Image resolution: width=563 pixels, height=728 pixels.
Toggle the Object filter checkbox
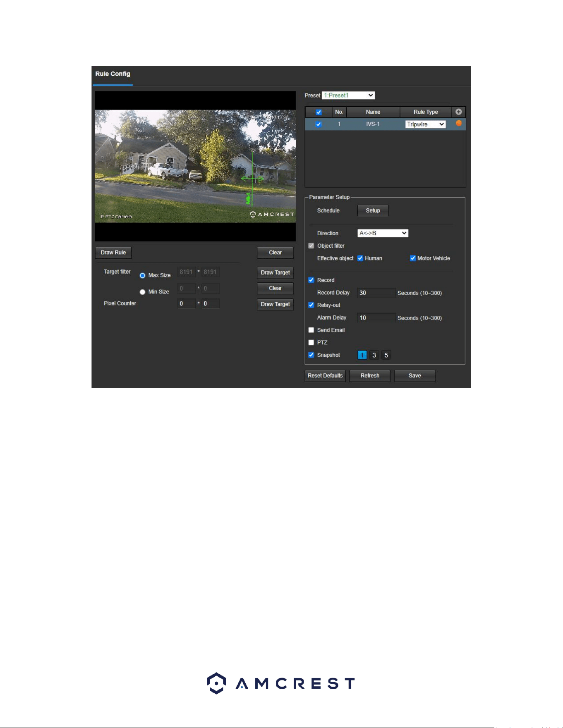(x=311, y=246)
